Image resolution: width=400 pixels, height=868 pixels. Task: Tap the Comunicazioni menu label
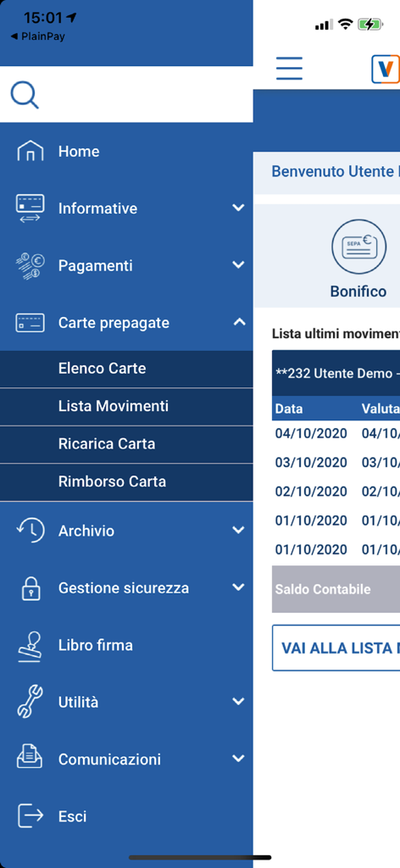pos(109,759)
